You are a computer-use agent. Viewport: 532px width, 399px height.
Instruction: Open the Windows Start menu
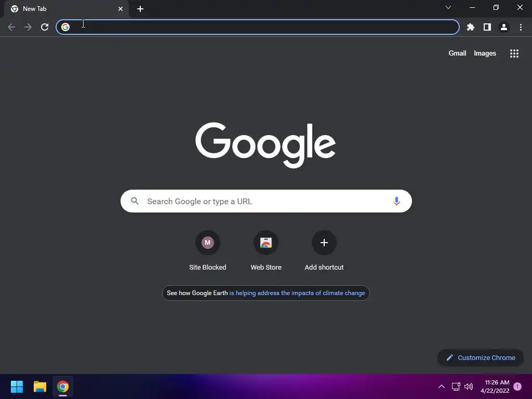[17, 387]
